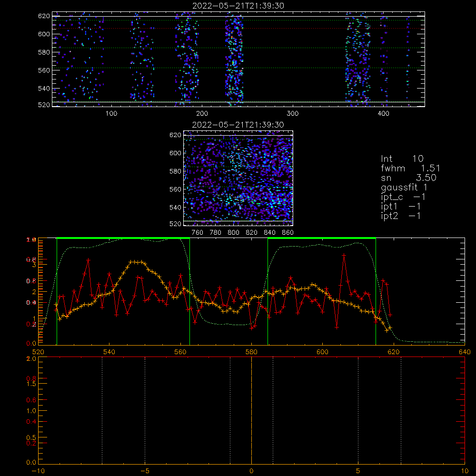Click the 'ipt2 -1' readout line
Viewport: 476px width, 476px height.
tap(401, 216)
